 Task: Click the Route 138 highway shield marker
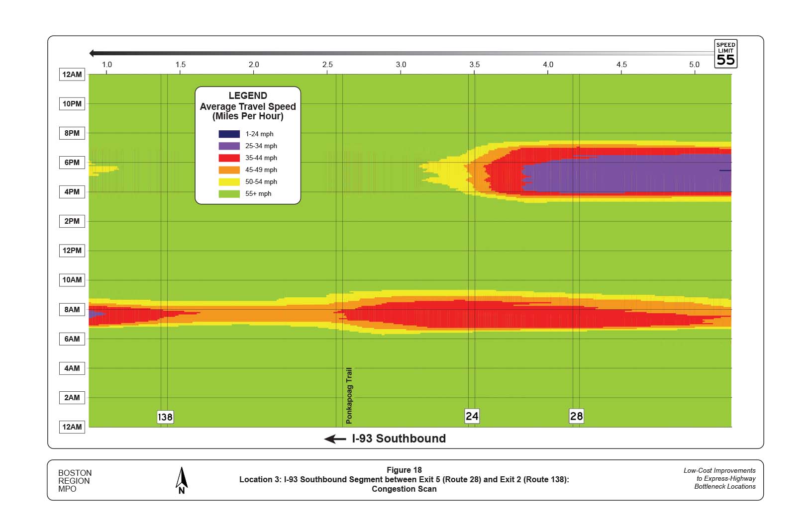click(x=166, y=417)
